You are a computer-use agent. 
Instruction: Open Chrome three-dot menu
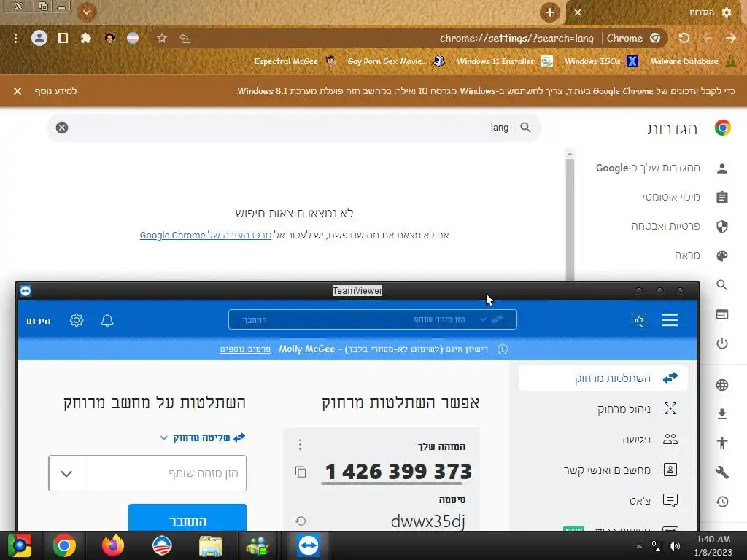point(16,38)
